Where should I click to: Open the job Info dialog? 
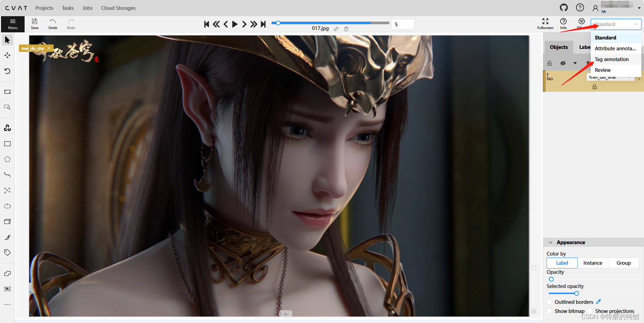563,24
